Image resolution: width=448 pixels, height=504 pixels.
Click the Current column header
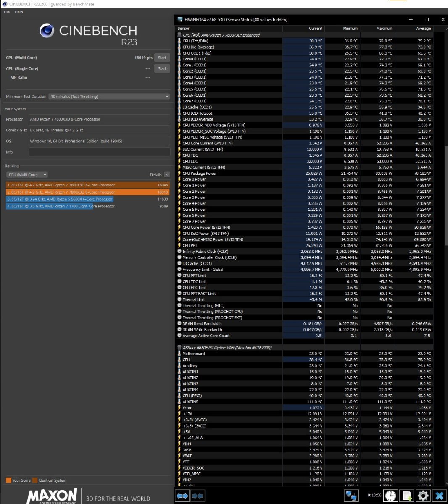pyautogui.click(x=303, y=29)
